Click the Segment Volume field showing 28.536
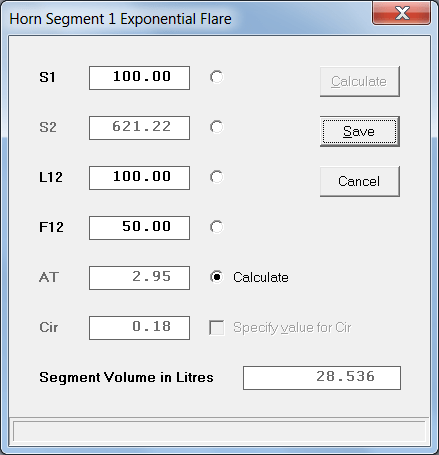The width and height of the screenshot is (439, 455). pyautogui.click(x=322, y=378)
